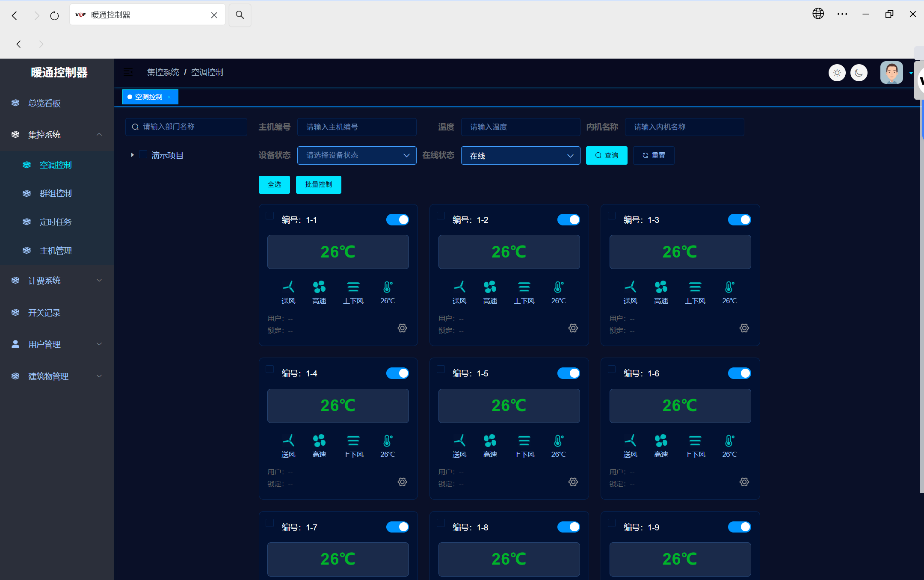The height and width of the screenshot is (580, 924).
Task: Open settings gear on card 1-5
Action: coord(573,482)
